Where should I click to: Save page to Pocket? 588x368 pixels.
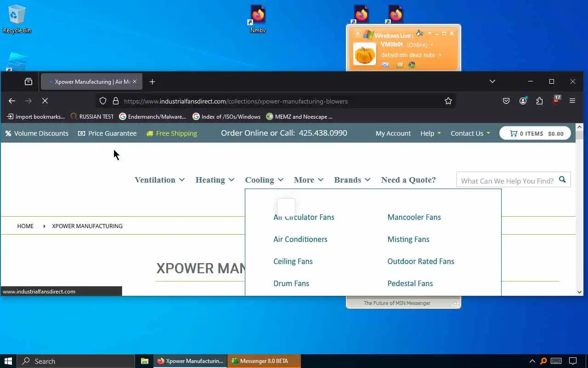[506, 101]
